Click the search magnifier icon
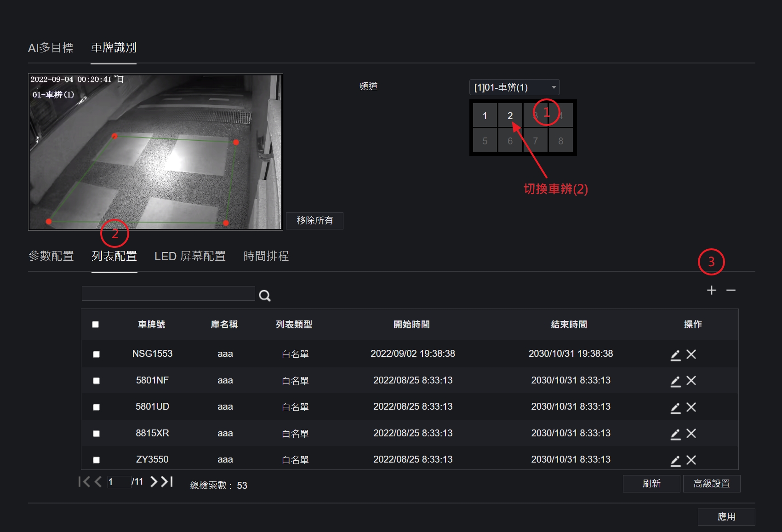782x532 pixels. (265, 295)
